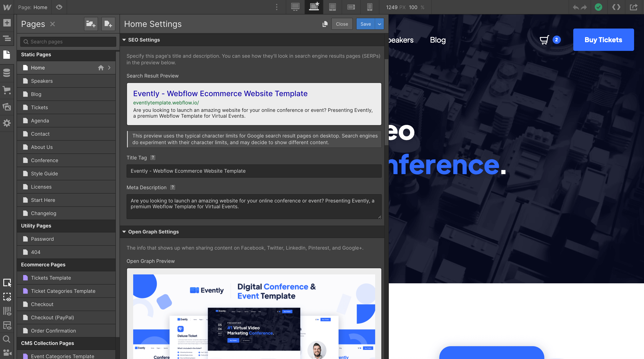Switch to the tablet breakpoint

pyautogui.click(x=333, y=7)
